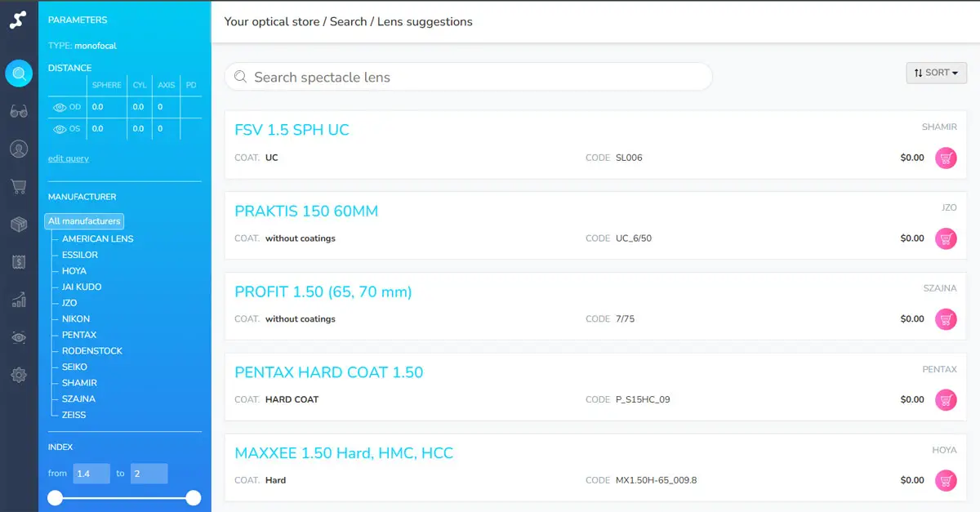Filter by NIKON manufacturer
The width and height of the screenshot is (980, 512).
pyautogui.click(x=76, y=318)
